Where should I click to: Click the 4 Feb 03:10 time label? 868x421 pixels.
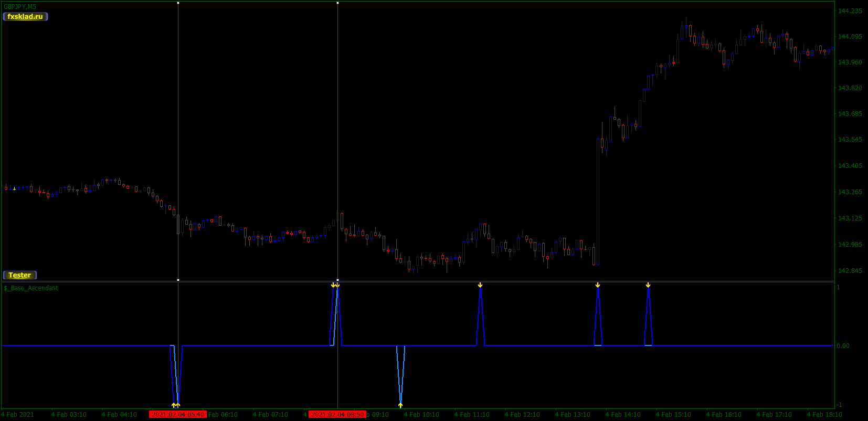click(69, 415)
